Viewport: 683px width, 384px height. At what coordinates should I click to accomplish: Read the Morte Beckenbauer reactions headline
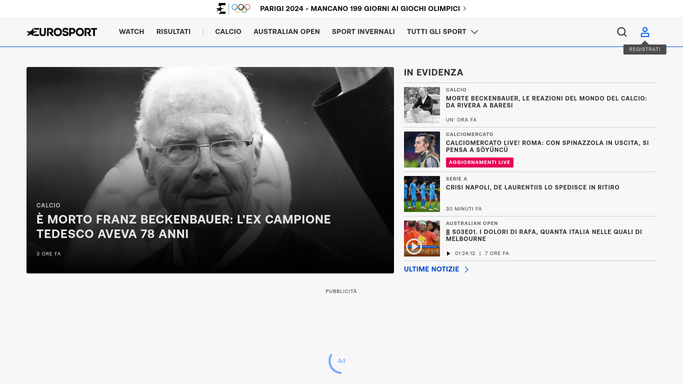point(546,102)
